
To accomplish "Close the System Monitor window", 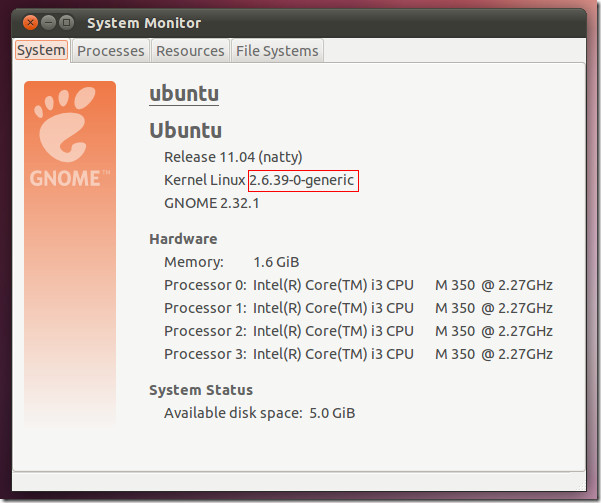I will pyautogui.click(x=30, y=23).
